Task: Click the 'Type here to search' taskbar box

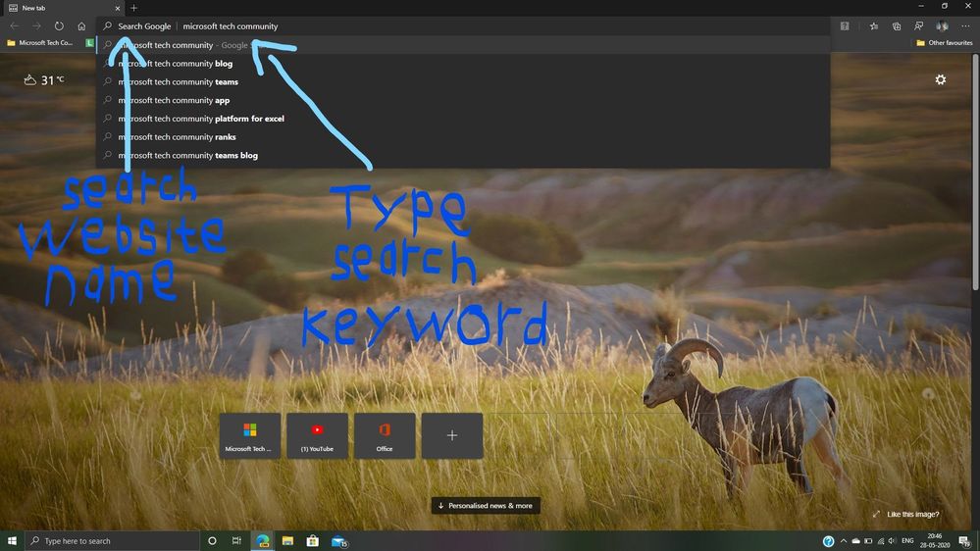Action: [113, 540]
